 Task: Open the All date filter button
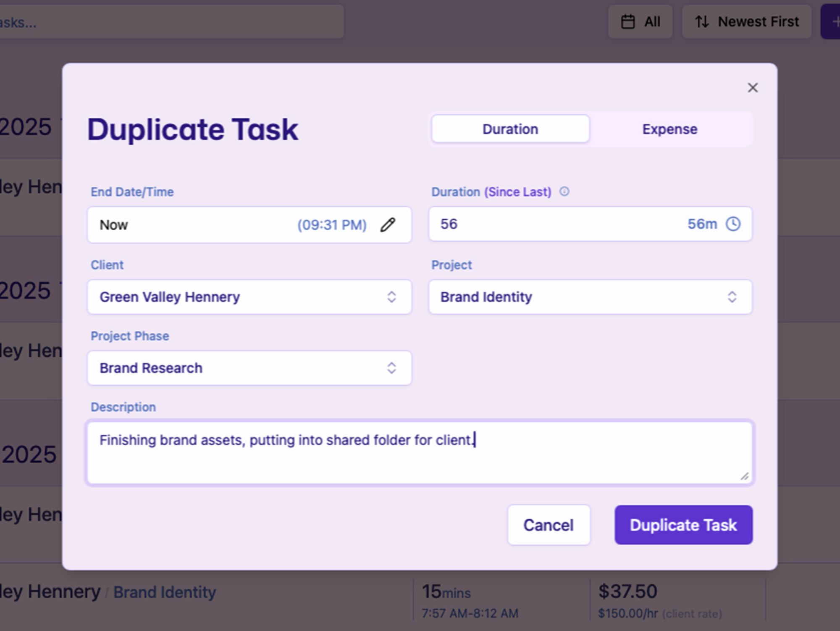[640, 22]
